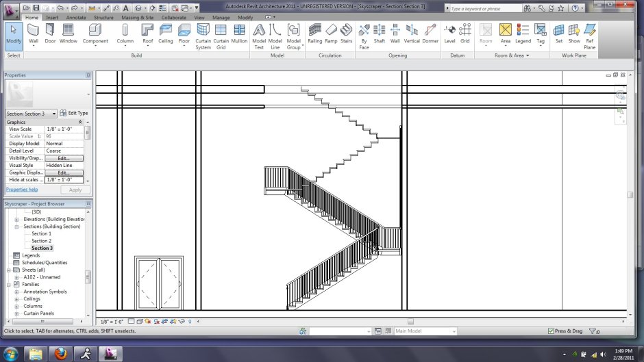Click the horizontal scrollbar thumb under the view

tap(410, 322)
